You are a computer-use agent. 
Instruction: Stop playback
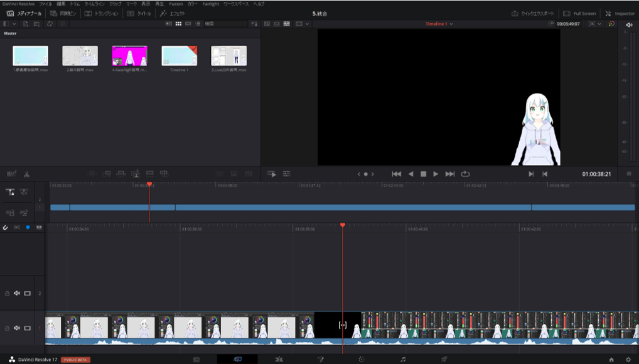(x=424, y=174)
